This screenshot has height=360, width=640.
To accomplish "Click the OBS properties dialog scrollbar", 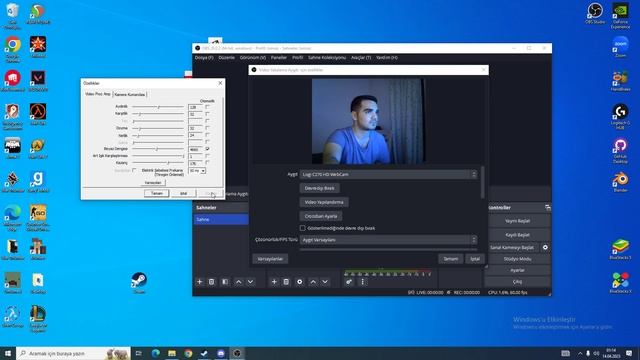I will pyautogui.click(x=483, y=183).
